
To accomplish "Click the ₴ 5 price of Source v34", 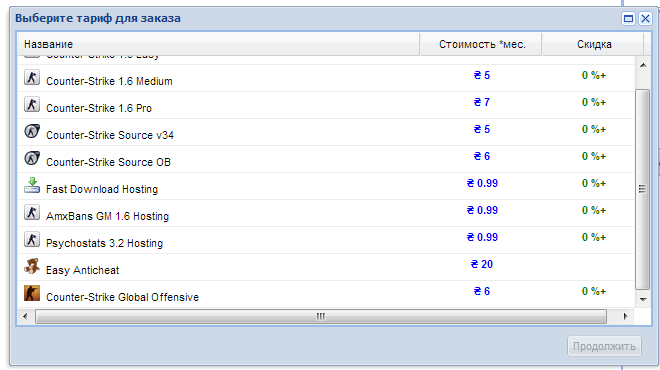I will coord(482,129).
